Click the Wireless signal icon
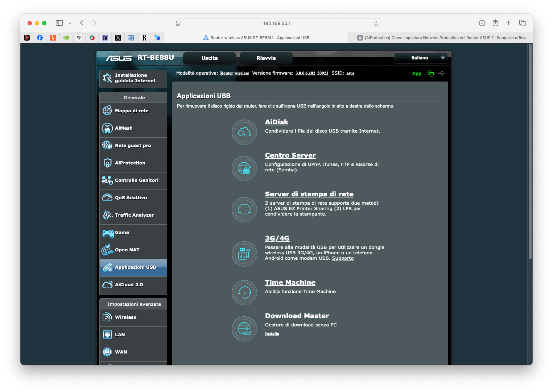The width and height of the screenshot is (553, 392). click(107, 317)
